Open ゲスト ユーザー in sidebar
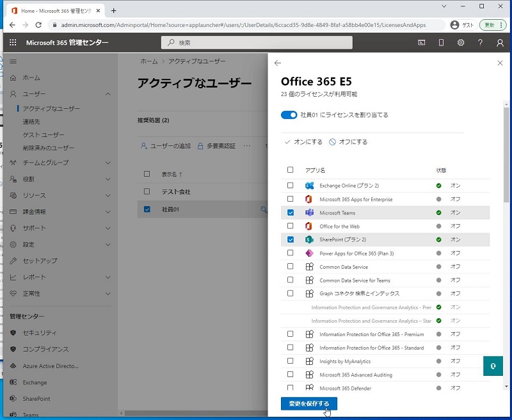Image resolution: width=512 pixels, height=420 pixels. click(x=44, y=134)
